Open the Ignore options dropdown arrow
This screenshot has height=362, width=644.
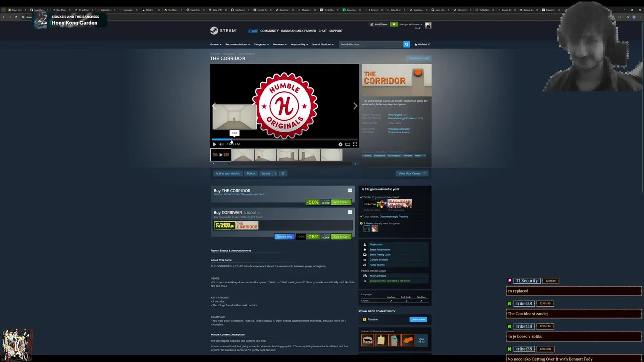[x=275, y=173]
